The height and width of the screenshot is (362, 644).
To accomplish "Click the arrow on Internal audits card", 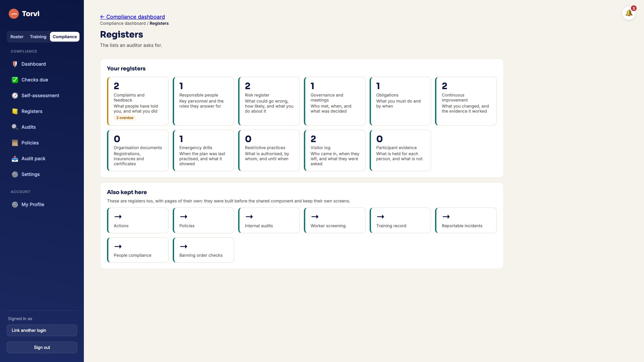I will [249, 217].
